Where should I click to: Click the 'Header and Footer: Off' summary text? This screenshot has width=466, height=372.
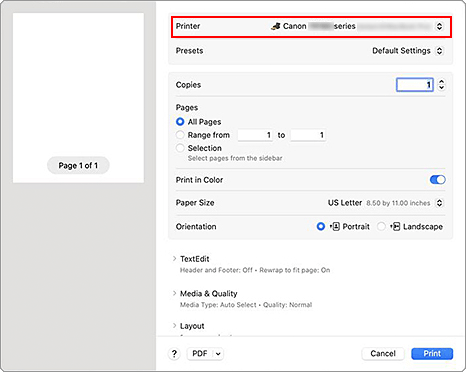point(216,270)
